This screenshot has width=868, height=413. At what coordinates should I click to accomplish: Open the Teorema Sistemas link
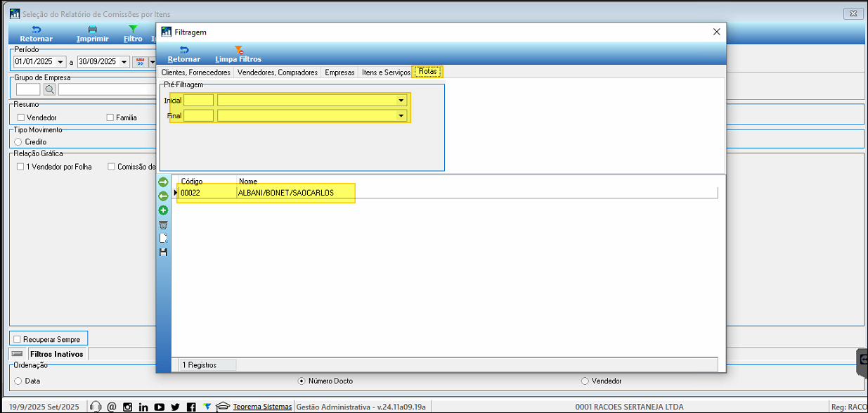261,407
